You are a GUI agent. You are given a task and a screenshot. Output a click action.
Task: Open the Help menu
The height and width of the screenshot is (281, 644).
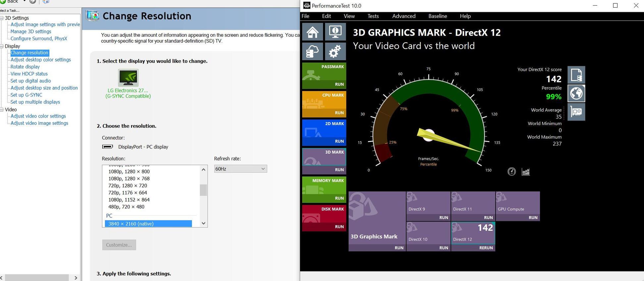tap(465, 16)
